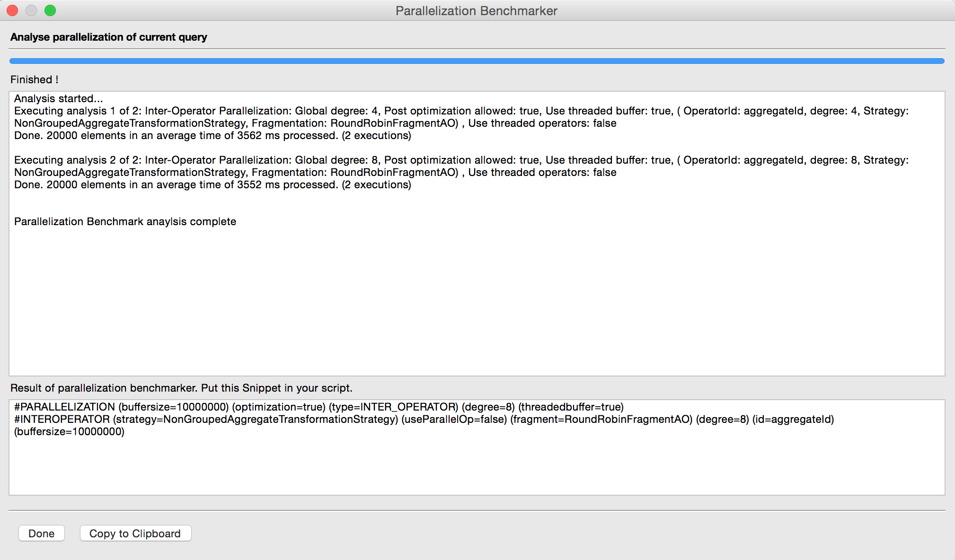The height and width of the screenshot is (560, 955).
Task: Click the Done button
Action: (41, 533)
